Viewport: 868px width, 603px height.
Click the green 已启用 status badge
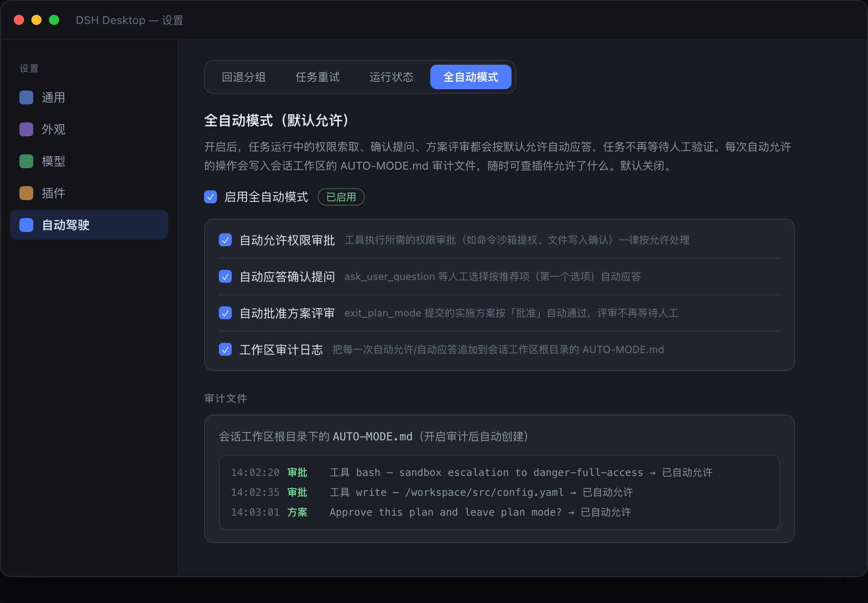(341, 197)
